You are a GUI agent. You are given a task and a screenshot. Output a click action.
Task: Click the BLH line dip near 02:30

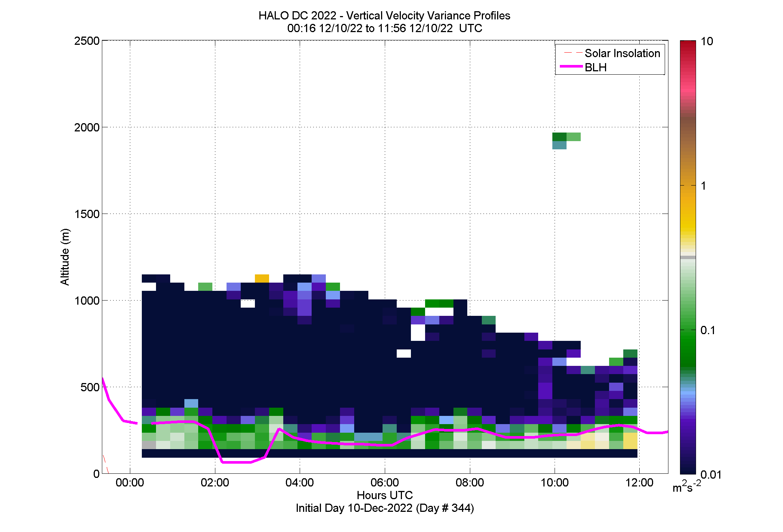(x=236, y=462)
